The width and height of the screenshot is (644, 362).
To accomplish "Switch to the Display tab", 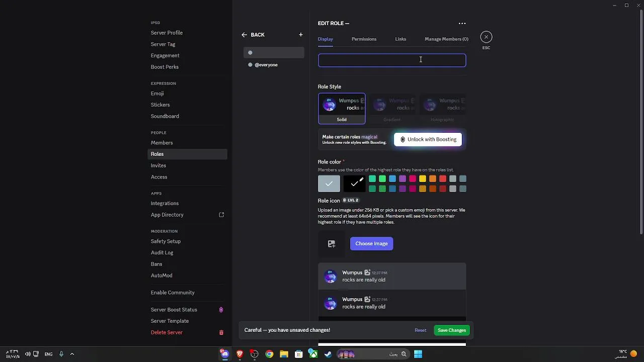I will click(x=326, y=39).
